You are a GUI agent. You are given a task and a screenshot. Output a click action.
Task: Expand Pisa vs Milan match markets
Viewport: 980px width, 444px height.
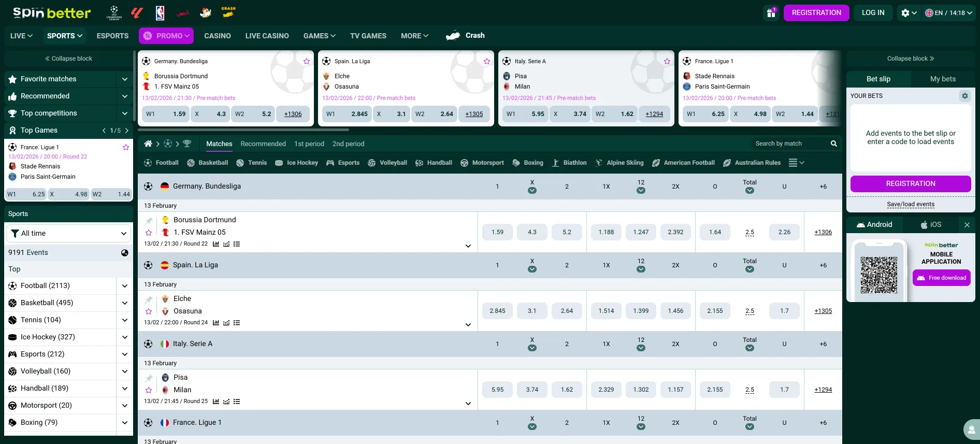pyautogui.click(x=468, y=403)
